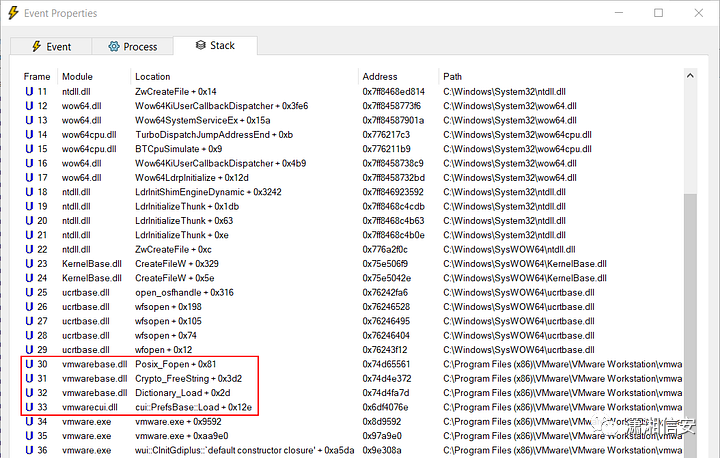Click the U icon for frame 19

29,206
